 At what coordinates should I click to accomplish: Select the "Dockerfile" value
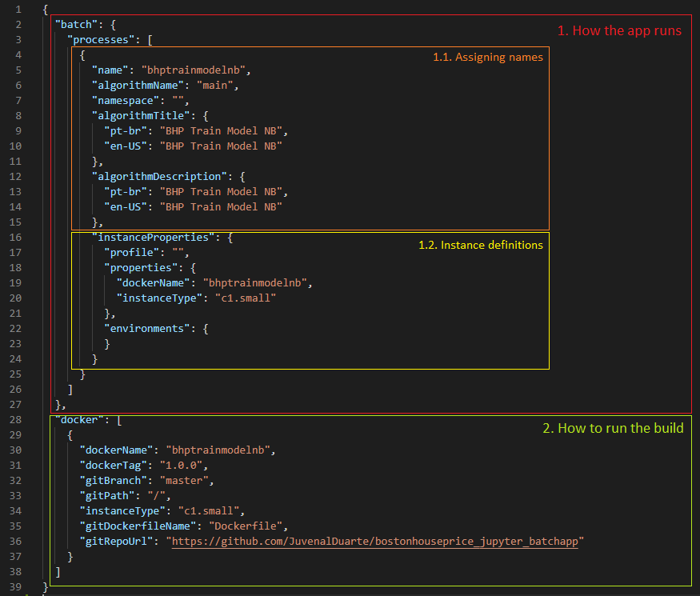click(246, 526)
